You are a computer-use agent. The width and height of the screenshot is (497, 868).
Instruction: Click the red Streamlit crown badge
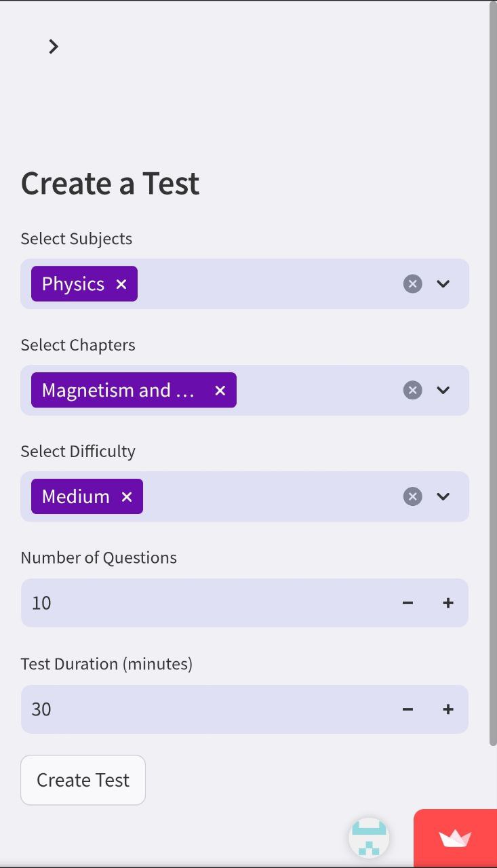pos(455,839)
